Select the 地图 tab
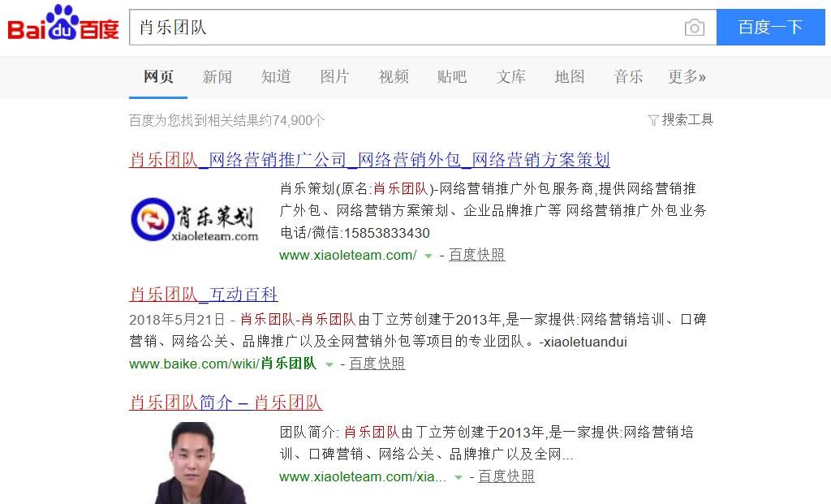 [569, 77]
